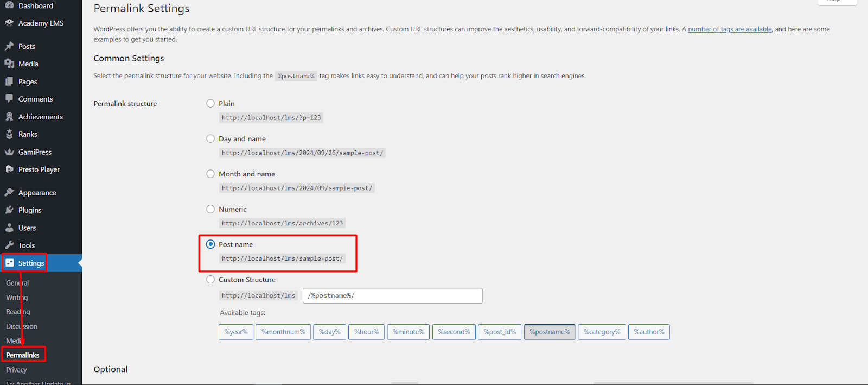This screenshot has height=385, width=868.
Task: Open Writing settings submenu
Action: (x=17, y=298)
